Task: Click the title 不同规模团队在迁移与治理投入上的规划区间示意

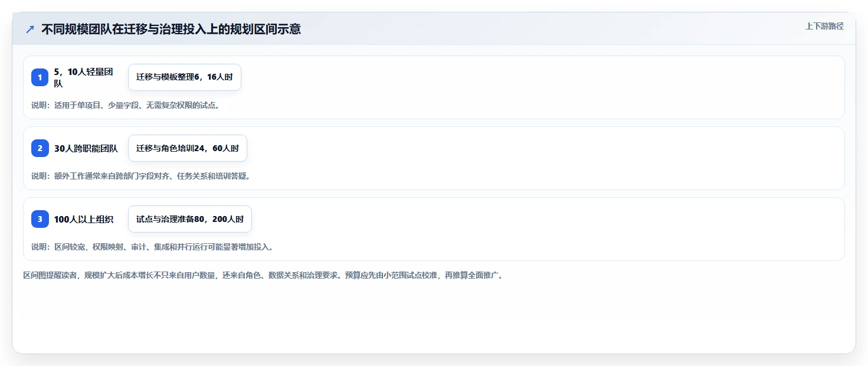Action: 171,29
